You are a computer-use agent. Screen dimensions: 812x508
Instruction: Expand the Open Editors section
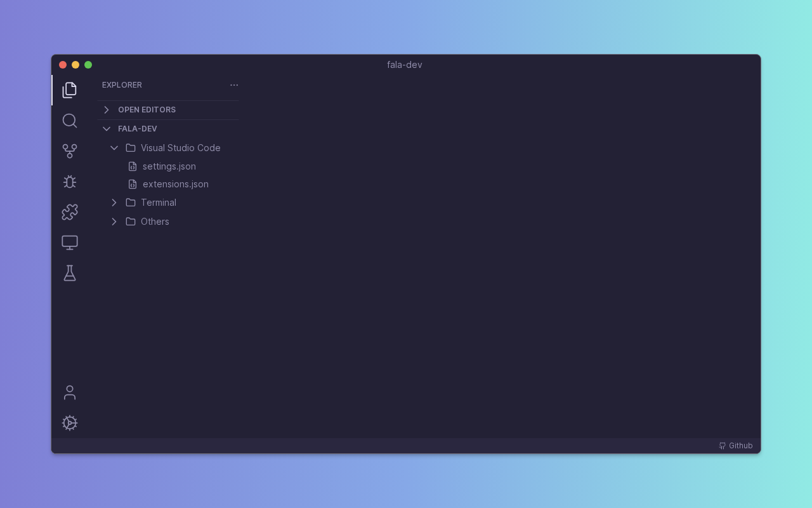(147, 110)
